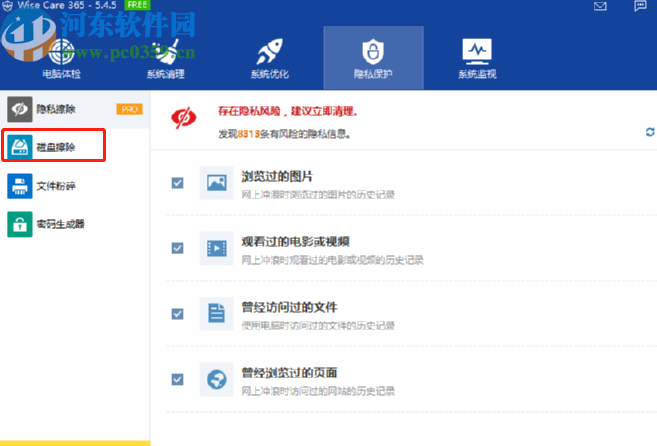This screenshot has width=657, height=446.
Task: Click the green 密码生成器 lock icon
Action: pyautogui.click(x=20, y=224)
